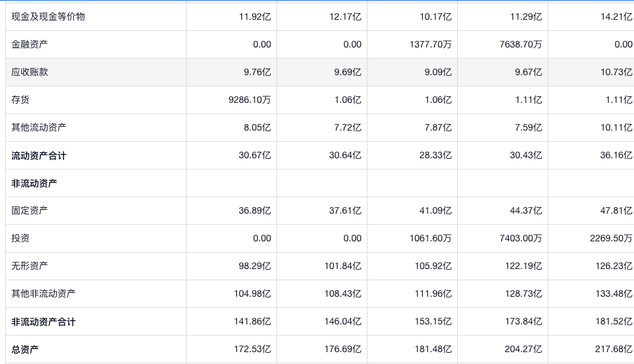Click the 其他非流动资产 row label
The image size is (634, 364).
[x=44, y=293]
